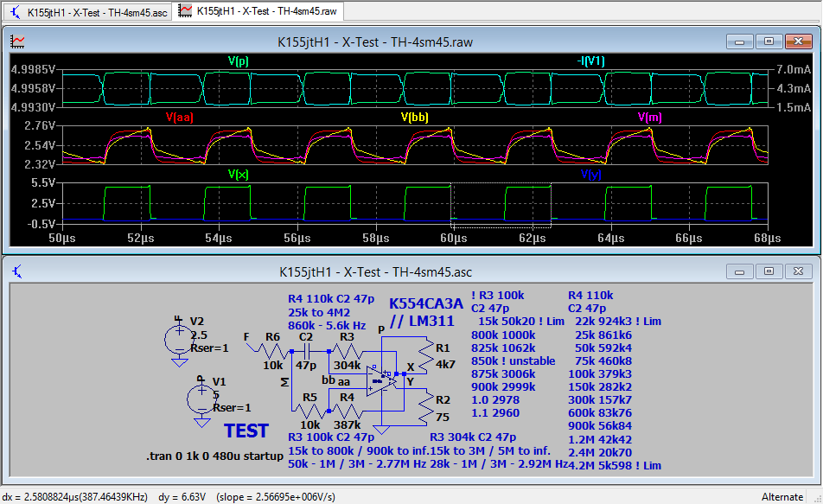This screenshot has height=504, width=823.
Task: Select the C2 capacitor symbol
Action: 305,352
